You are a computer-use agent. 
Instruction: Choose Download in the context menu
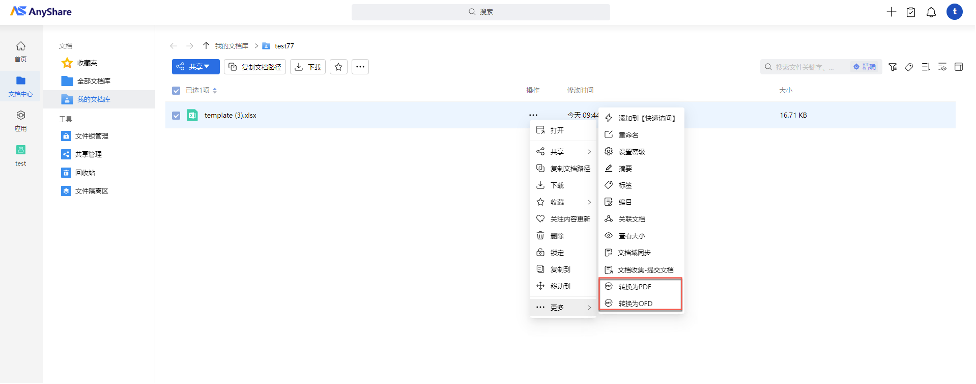[x=563, y=185]
